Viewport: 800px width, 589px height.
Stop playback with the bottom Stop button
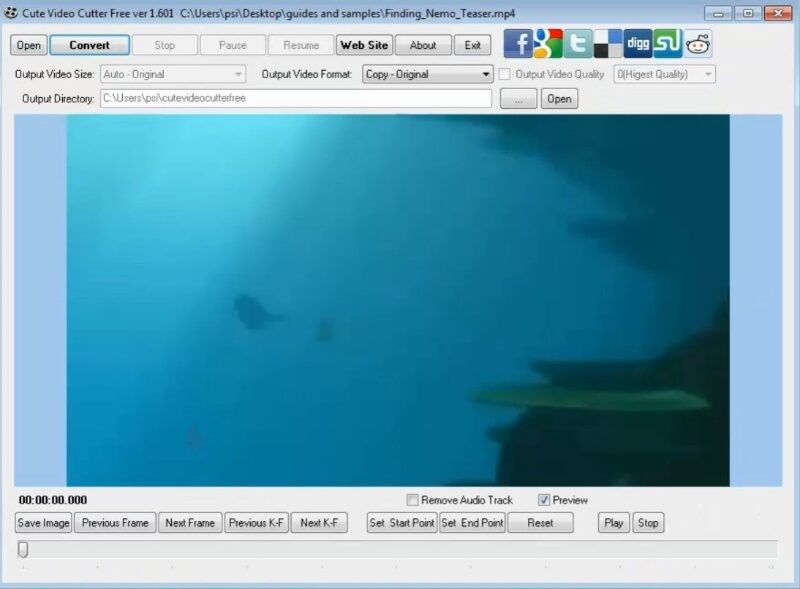(648, 523)
